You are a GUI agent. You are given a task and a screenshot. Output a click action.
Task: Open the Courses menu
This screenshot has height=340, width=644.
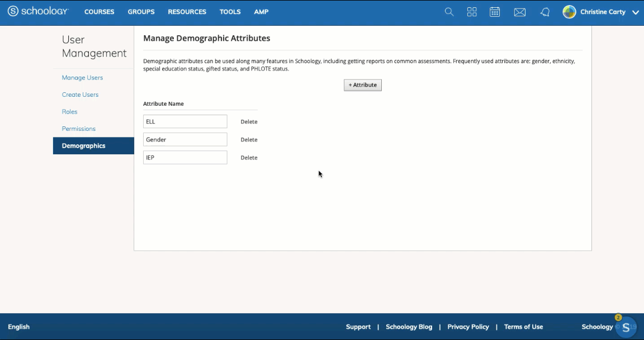100,12
